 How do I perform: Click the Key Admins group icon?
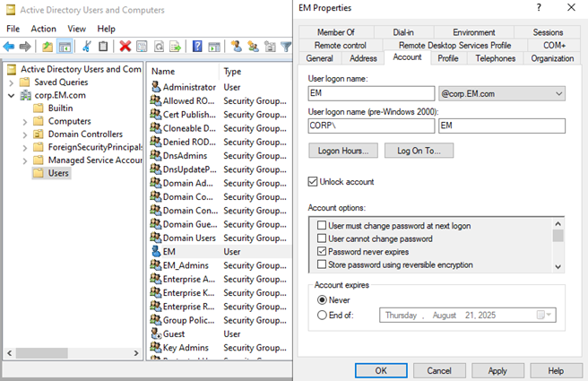(156, 347)
